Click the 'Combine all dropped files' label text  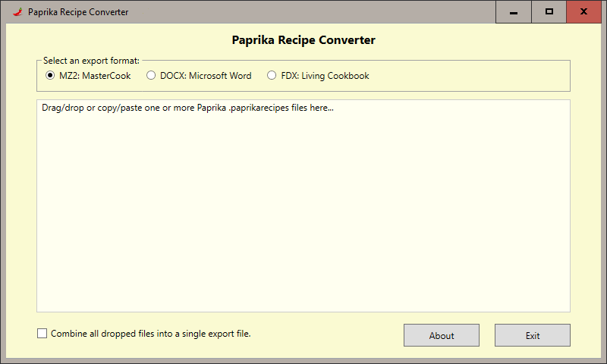click(x=150, y=334)
